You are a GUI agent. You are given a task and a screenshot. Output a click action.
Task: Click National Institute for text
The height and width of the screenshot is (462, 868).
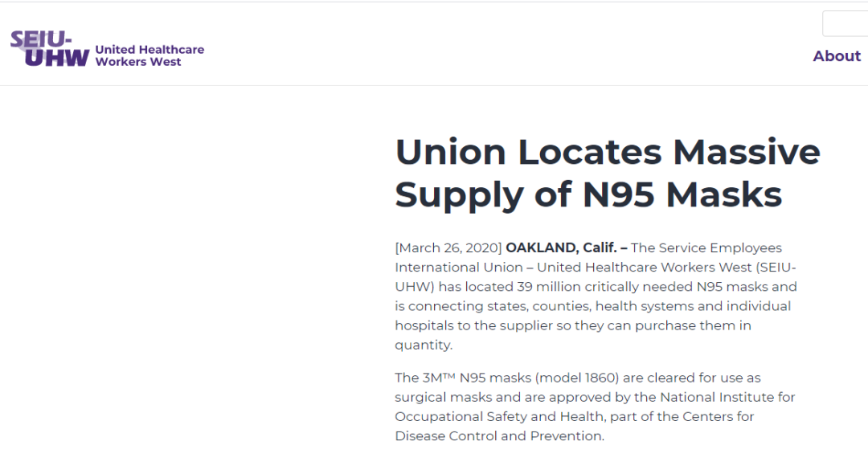(x=727, y=397)
